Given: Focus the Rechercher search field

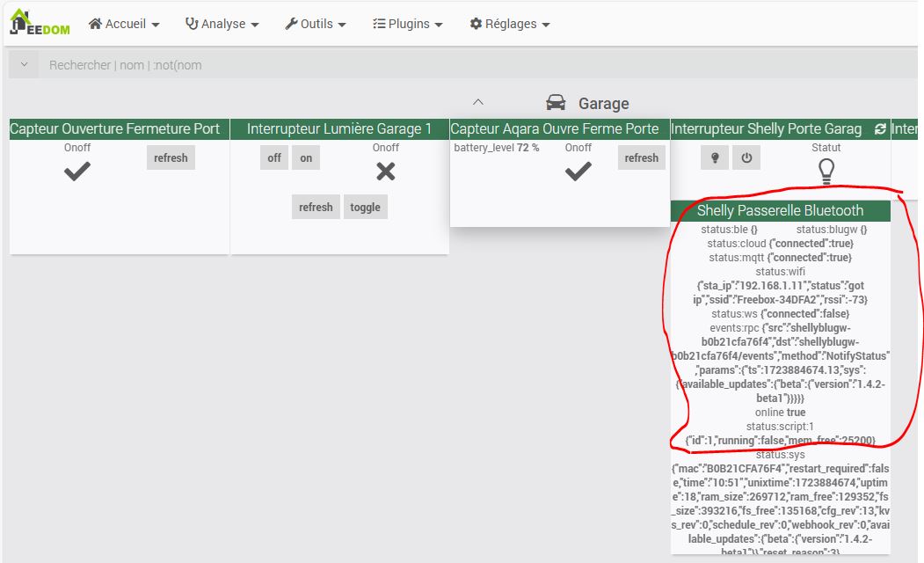Looking at the screenshot, I should (x=477, y=65).
